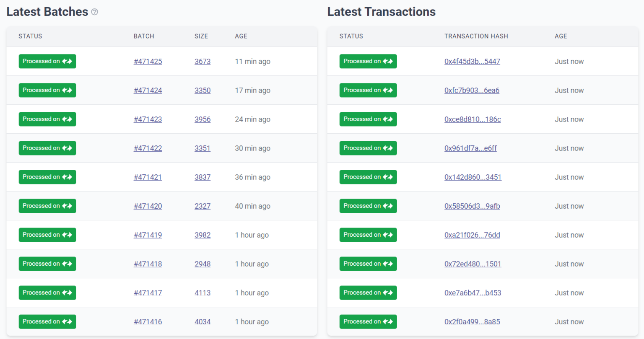Click arrows icon in 0x961df7a...e6ff status badge
The image size is (644, 339).
tap(388, 148)
